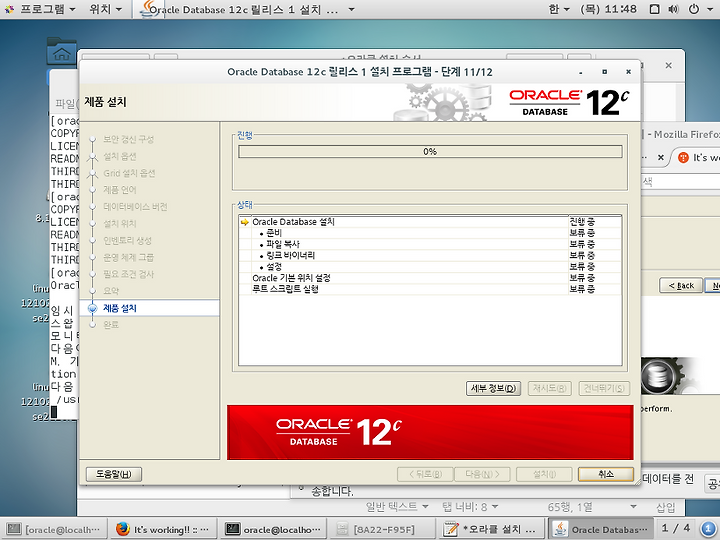The height and width of the screenshot is (540, 720).
Task: Click the Firefox icon in the taskbar
Action: 123,529
